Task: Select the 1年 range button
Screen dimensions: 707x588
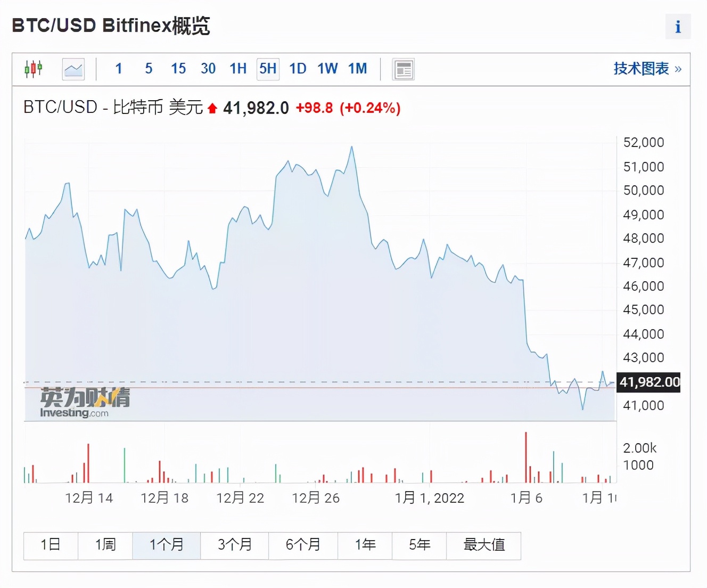Action: pyautogui.click(x=365, y=545)
